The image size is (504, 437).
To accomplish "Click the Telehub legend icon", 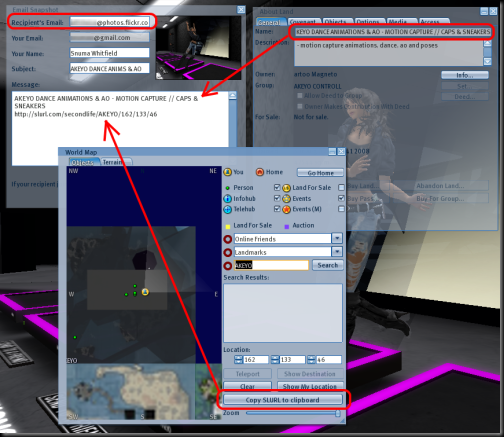I will click(x=227, y=209).
